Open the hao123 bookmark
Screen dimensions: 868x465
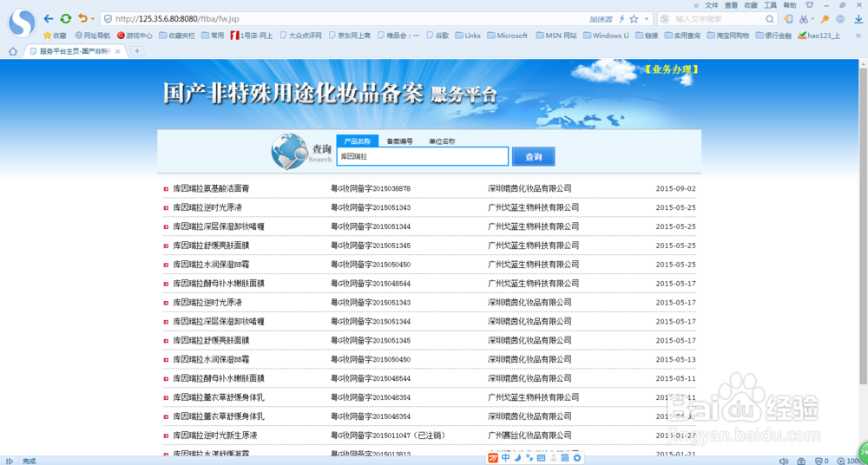pyautogui.click(x=819, y=36)
